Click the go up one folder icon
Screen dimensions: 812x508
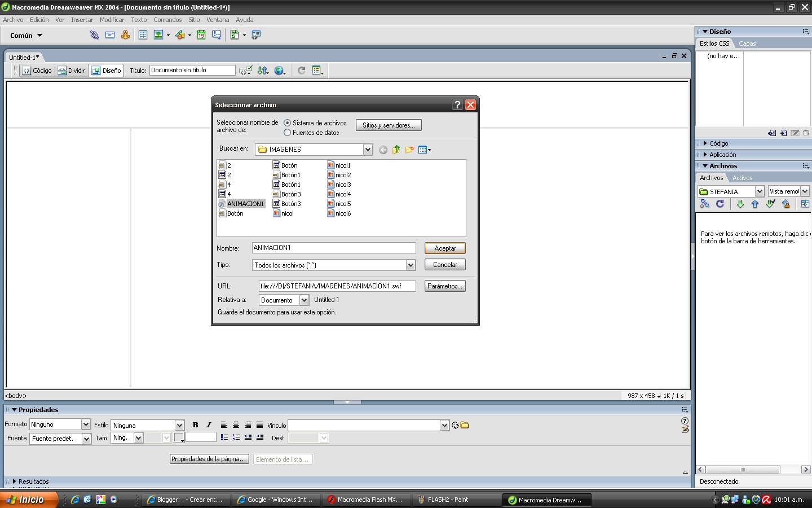point(396,150)
